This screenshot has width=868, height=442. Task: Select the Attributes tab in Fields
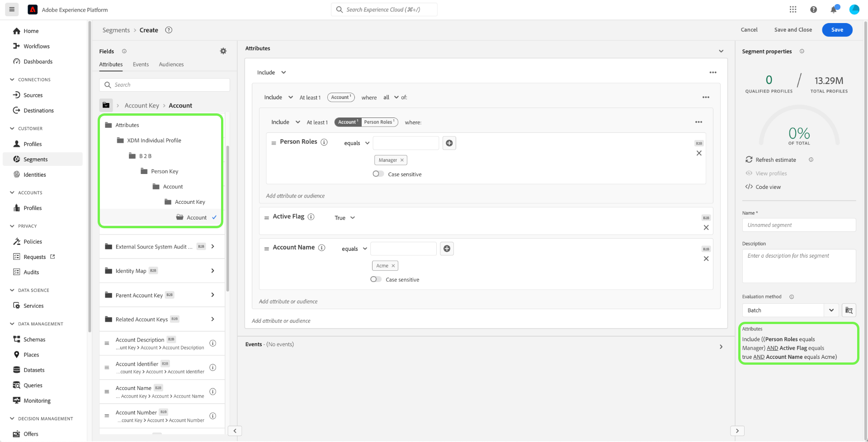click(x=111, y=64)
